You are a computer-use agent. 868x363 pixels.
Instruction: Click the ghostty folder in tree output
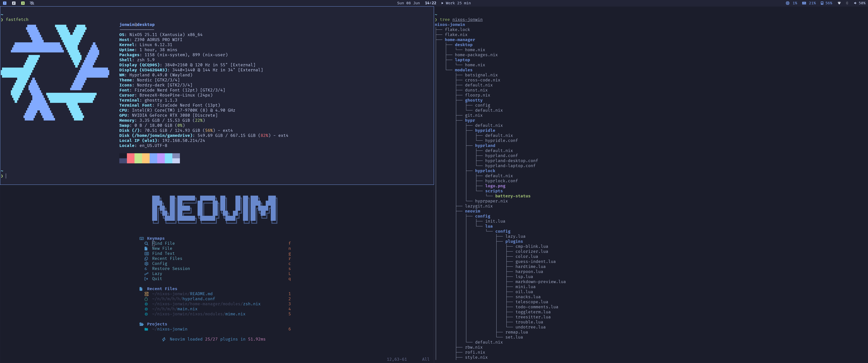point(473,100)
